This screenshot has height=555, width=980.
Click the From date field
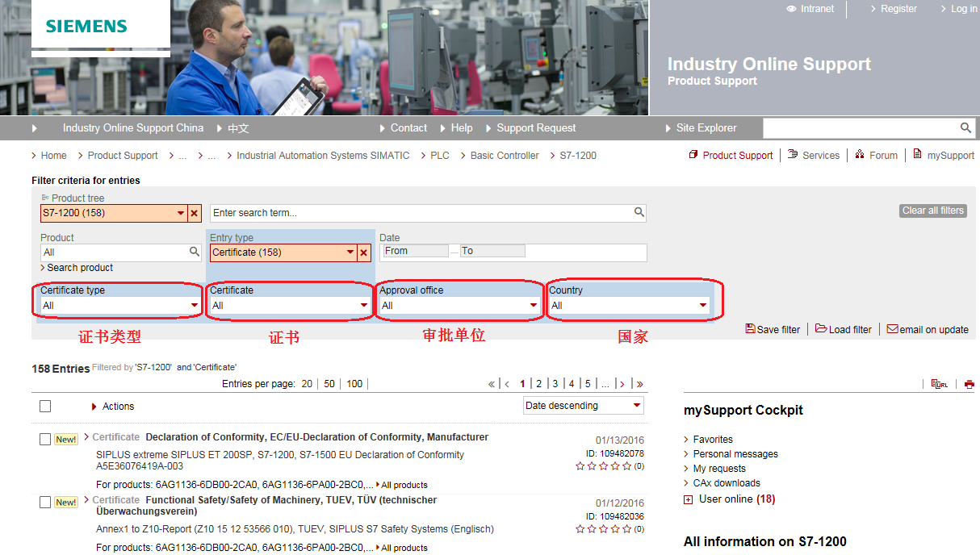(x=416, y=251)
